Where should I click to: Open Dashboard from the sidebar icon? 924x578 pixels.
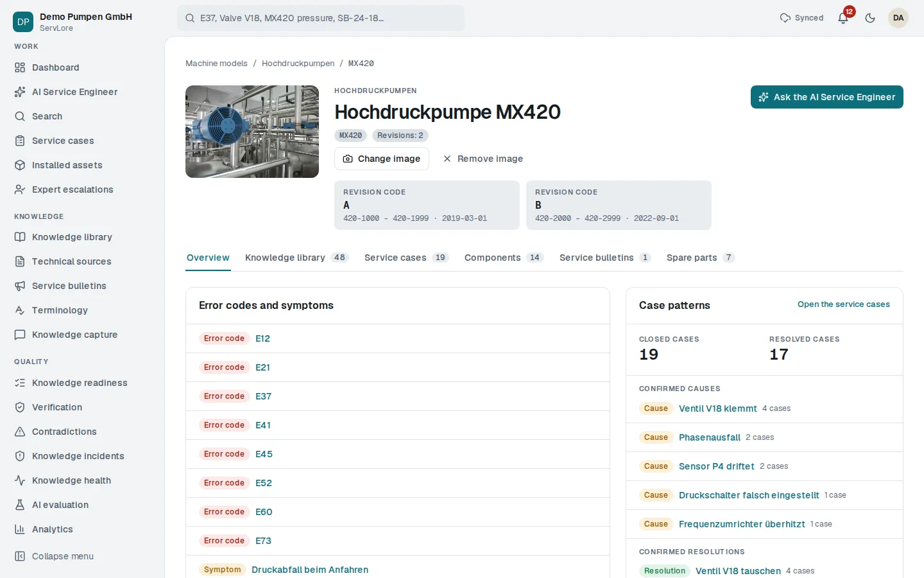tap(20, 67)
